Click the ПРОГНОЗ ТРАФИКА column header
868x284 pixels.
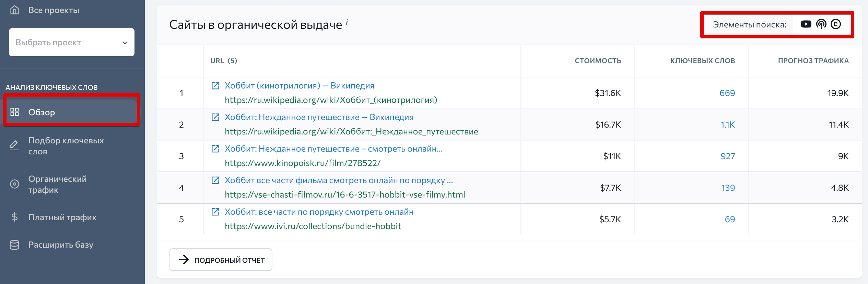(x=813, y=61)
